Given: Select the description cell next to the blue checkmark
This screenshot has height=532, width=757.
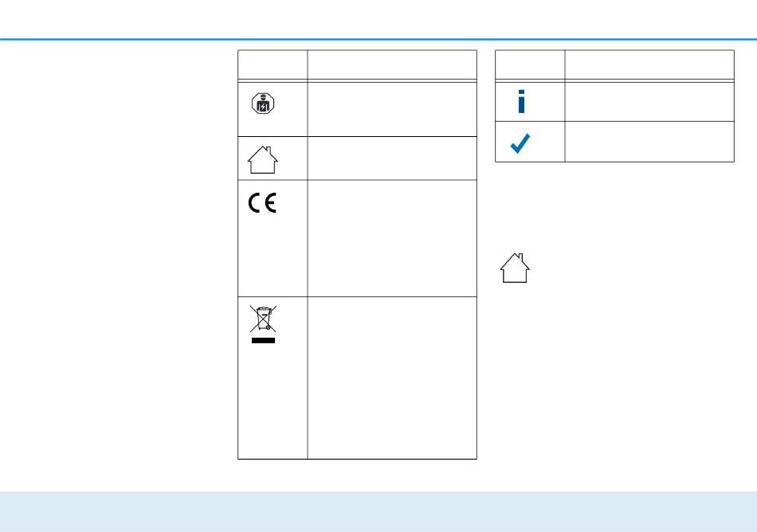Looking at the screenshot, I should (649, 141).
